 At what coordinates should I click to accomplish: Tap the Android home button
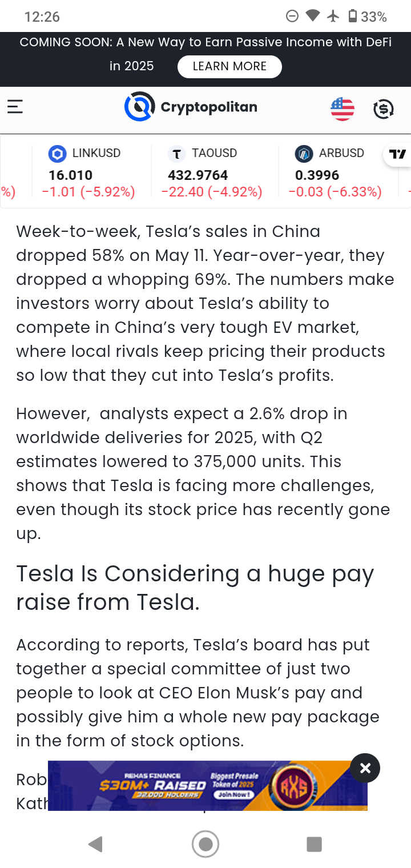coord(205,844)
